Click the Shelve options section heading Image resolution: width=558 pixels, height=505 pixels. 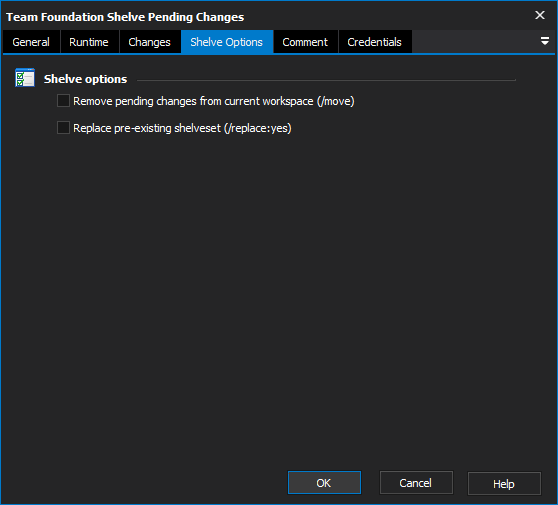(x=85, y=79)
